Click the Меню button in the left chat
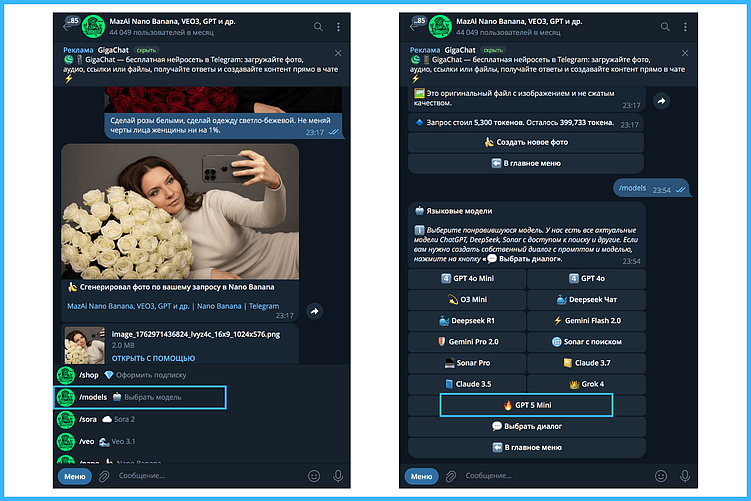 point(75,476)
